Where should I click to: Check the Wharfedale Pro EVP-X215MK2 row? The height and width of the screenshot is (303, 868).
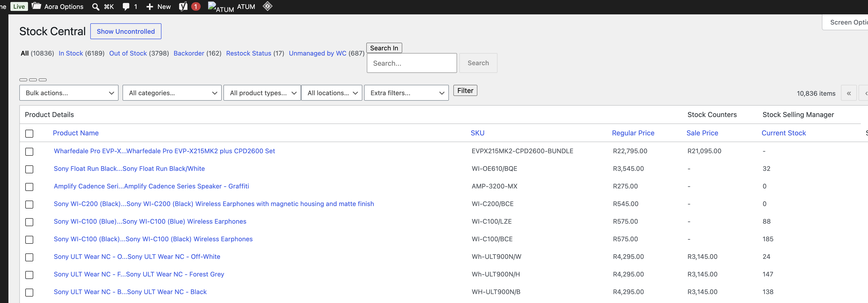[x=29, y=152]
